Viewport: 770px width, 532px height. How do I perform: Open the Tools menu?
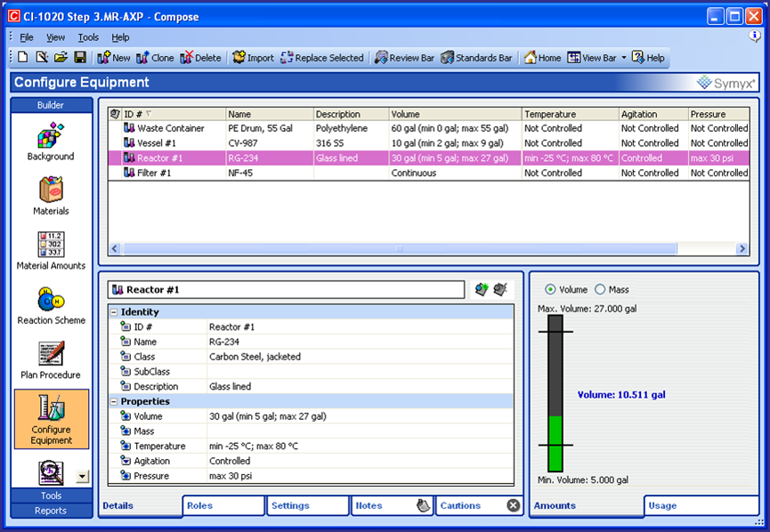click(88, 37)
